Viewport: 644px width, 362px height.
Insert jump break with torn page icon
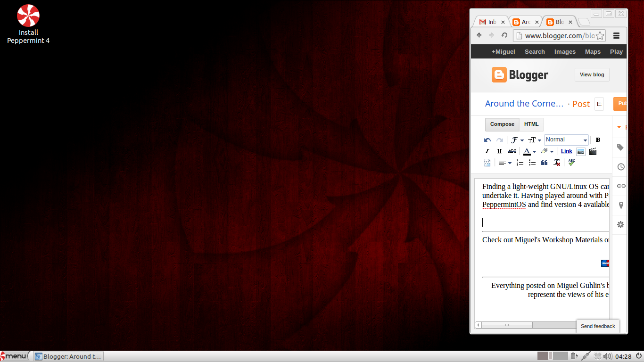487,163
